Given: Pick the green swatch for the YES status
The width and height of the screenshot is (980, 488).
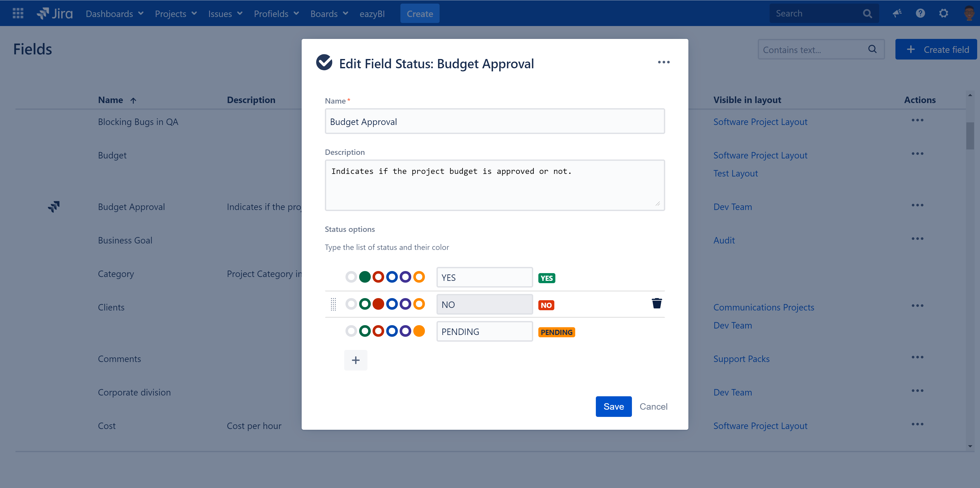Looking at the screenshot, I should tap(365, 277).
